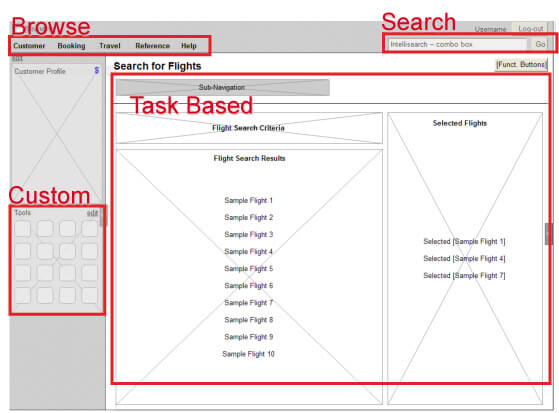The width and height of the screenshot is (559, 413).
Task: Click fourth tool icon in top row
Action: point(89,229)
